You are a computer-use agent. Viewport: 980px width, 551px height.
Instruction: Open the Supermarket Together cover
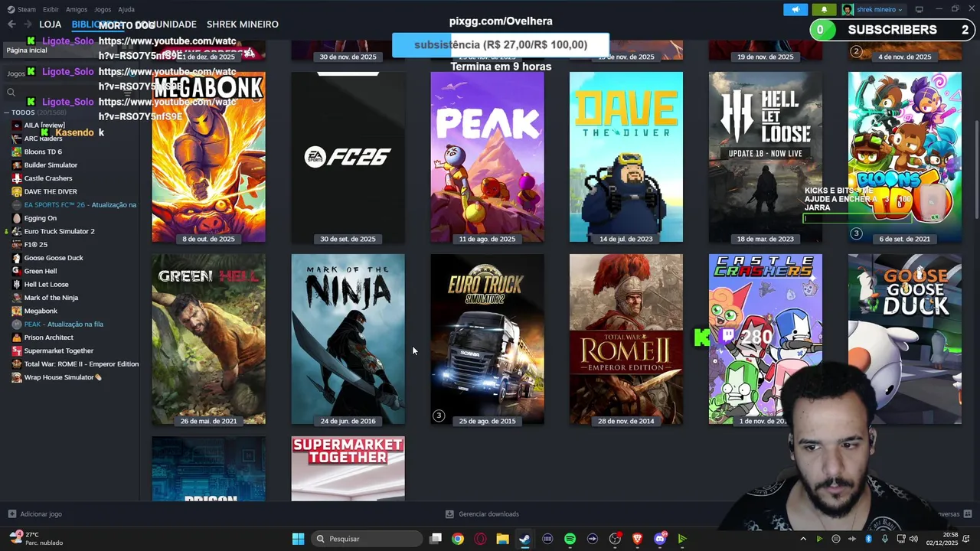[x=348, y=468]
